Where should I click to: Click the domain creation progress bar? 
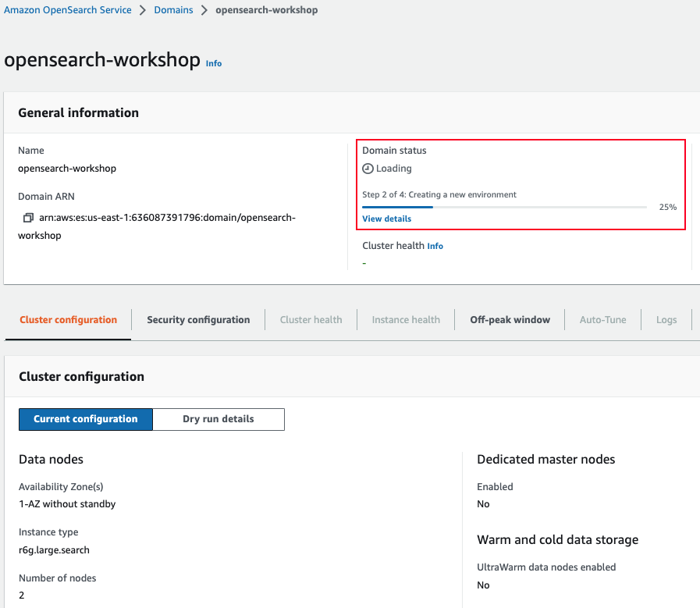[x=504, y=207]
